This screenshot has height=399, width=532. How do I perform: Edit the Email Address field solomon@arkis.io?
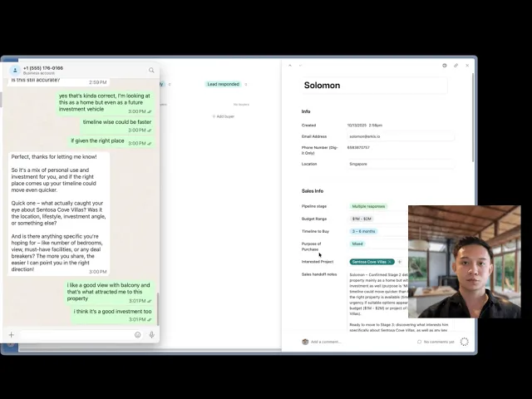pyautogui.click(x=401, y=136)
